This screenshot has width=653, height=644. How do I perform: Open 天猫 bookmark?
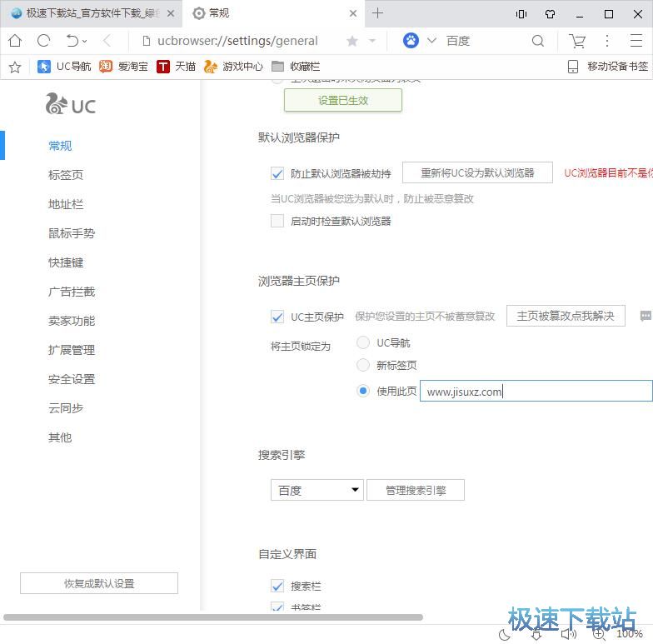point(176,67)
